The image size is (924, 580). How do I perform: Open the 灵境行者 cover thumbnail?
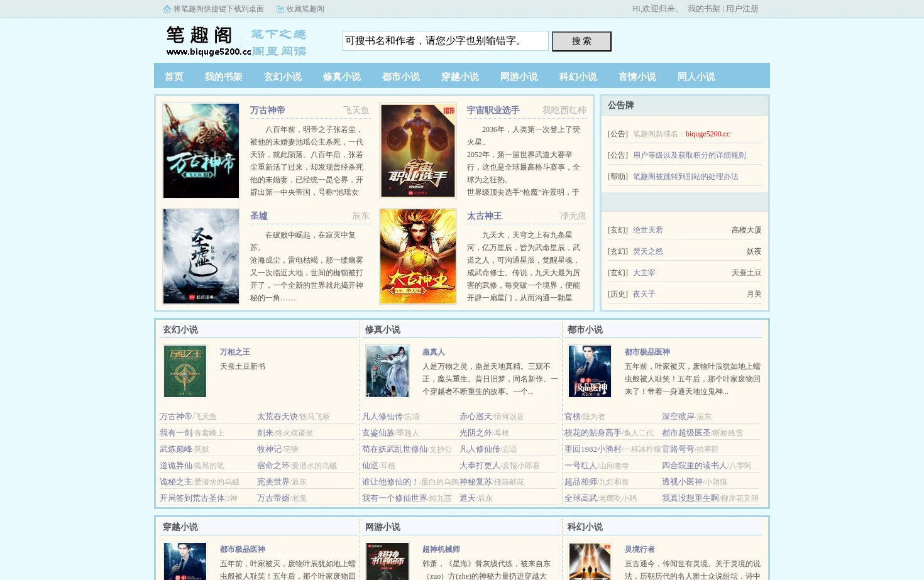pyautogui.click(x=590, y=561)
